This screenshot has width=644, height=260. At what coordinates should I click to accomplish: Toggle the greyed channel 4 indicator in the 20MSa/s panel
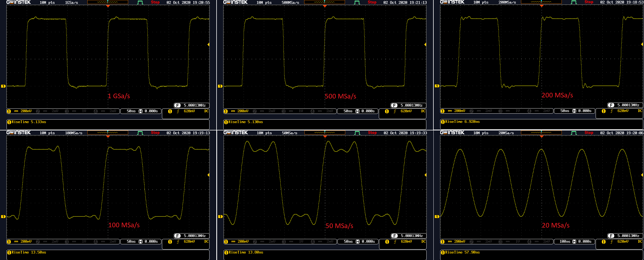click(539, 242)
